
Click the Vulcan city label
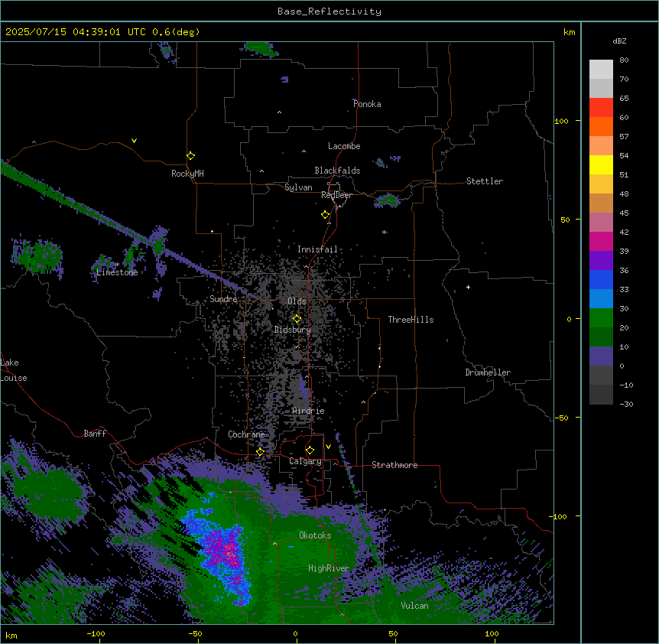click(x=414, y=606)
